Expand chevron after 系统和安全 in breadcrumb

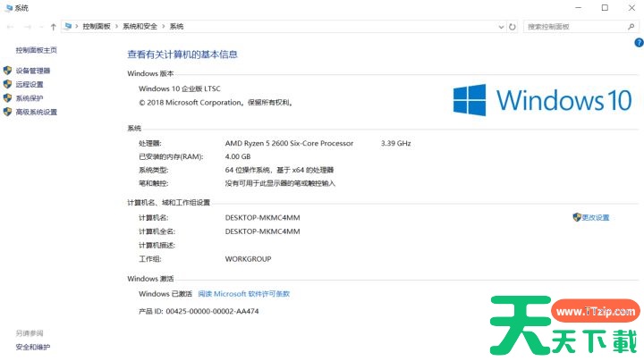165,27
